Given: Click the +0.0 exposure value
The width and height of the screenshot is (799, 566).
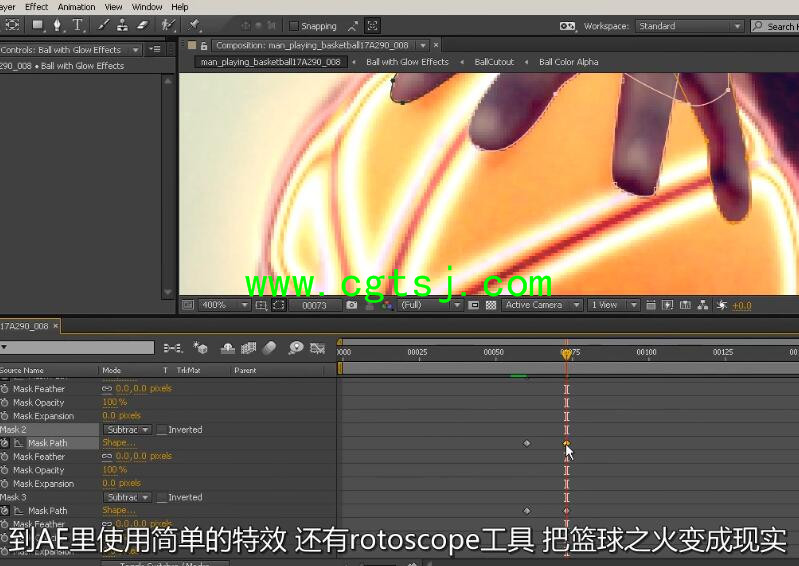Looking at the screenshot, I should tap(741, 306).
